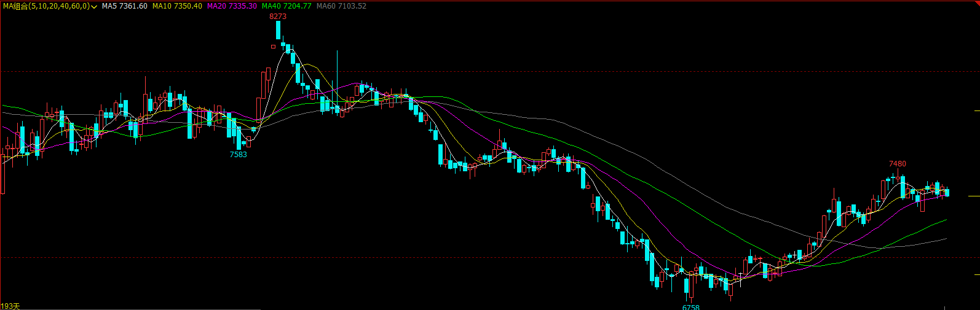Viewport: 980px width, 310px height.
Task: Select the gray MA60 7103.52 label
Action: point(341,6)
